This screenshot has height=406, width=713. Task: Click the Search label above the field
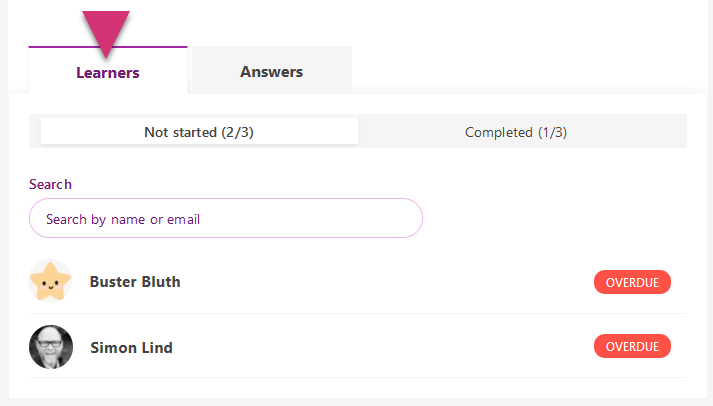click(x=50, y=184)
